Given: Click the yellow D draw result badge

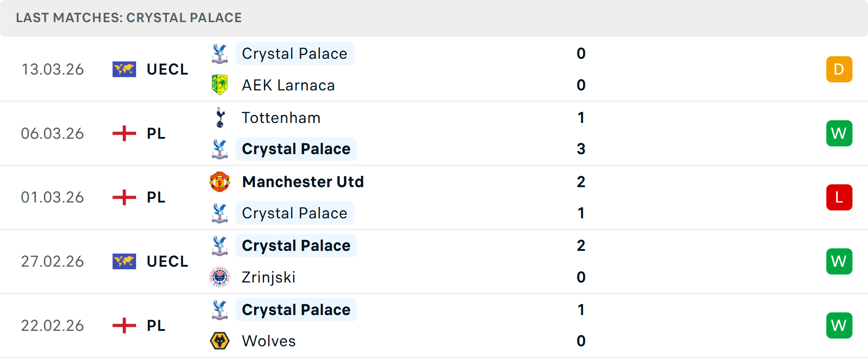Looking at the screenshot, I should coord(839,69).
